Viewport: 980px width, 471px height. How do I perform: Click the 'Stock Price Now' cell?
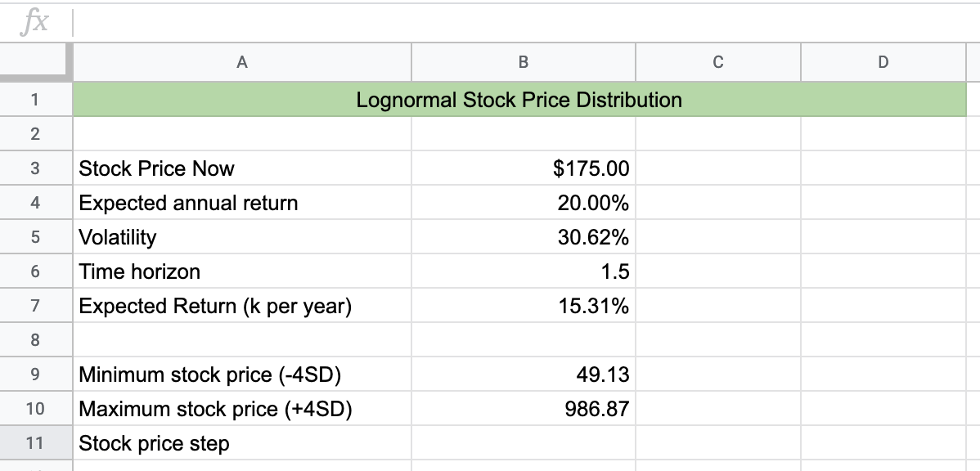pos(242,168)
